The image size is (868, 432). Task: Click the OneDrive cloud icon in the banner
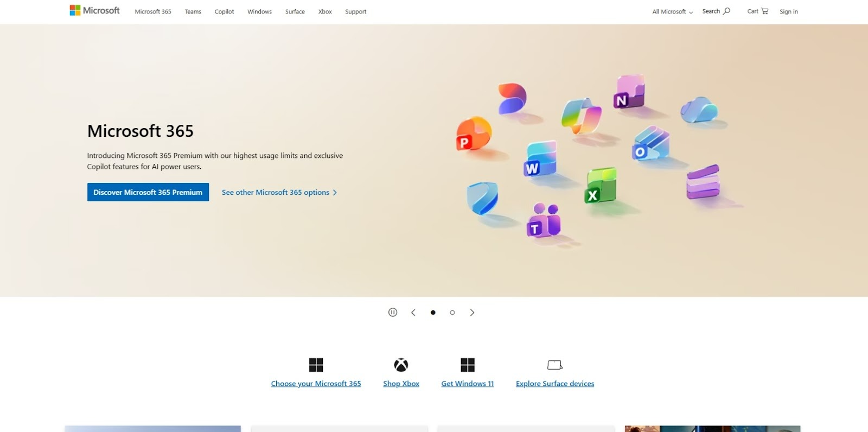(x=699, y=110)
